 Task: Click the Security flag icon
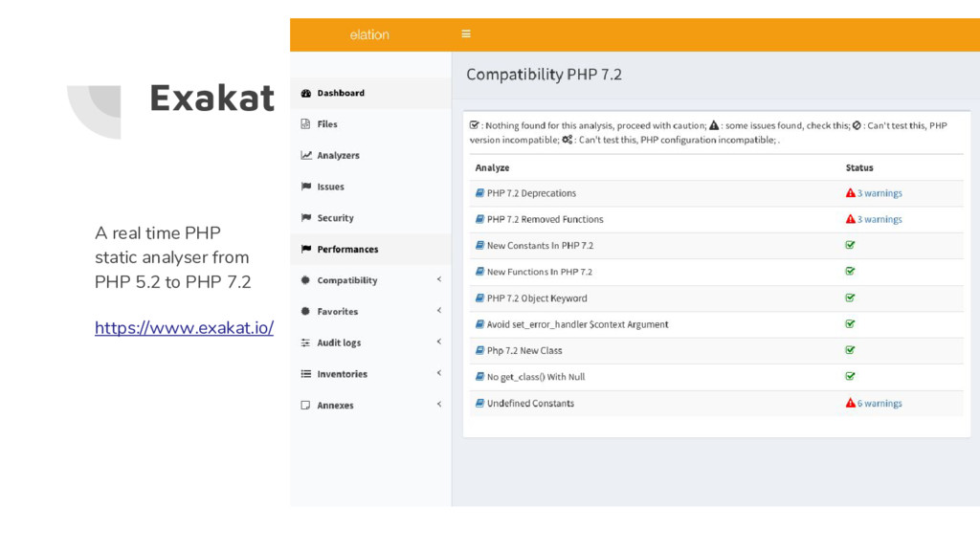coord(305,217)
